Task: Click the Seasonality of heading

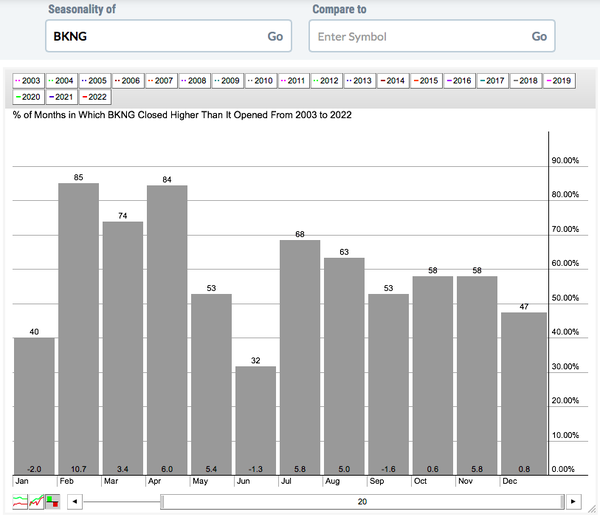Action: tap(82, 9)
